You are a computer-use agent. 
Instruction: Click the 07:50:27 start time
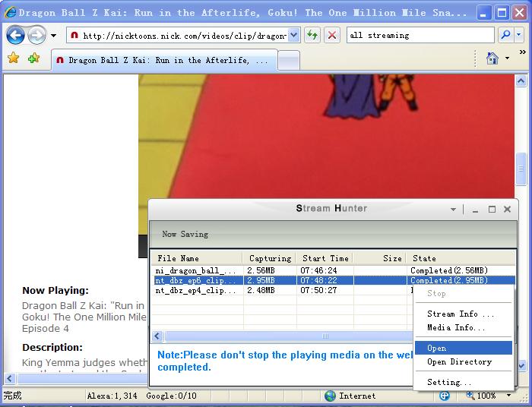[318, 290]
